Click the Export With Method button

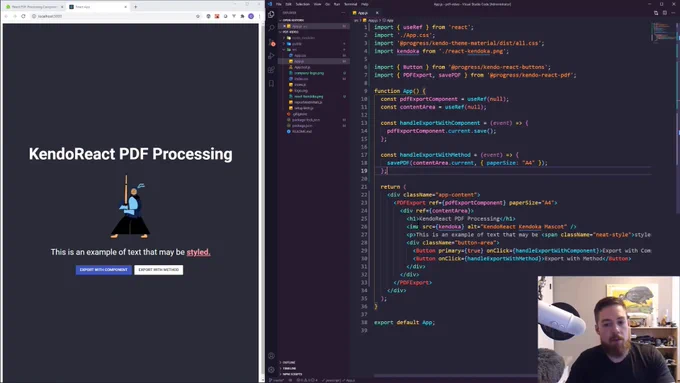[x=159, y=270]
